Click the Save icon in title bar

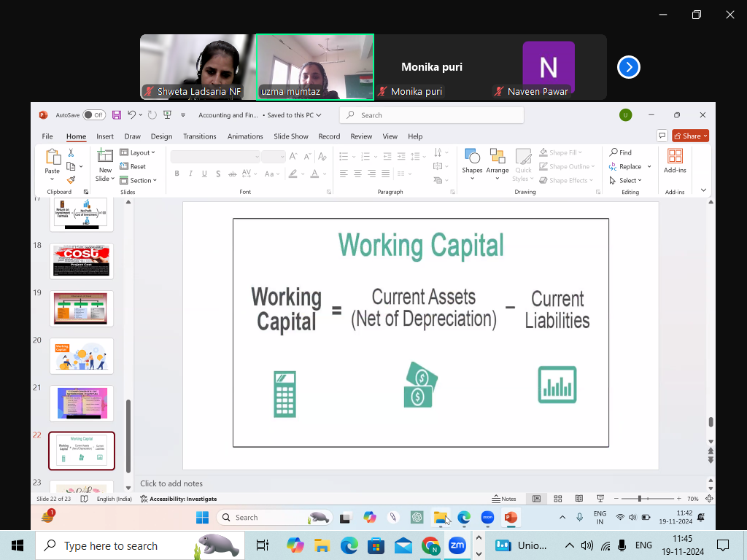[x=116, y=114]
